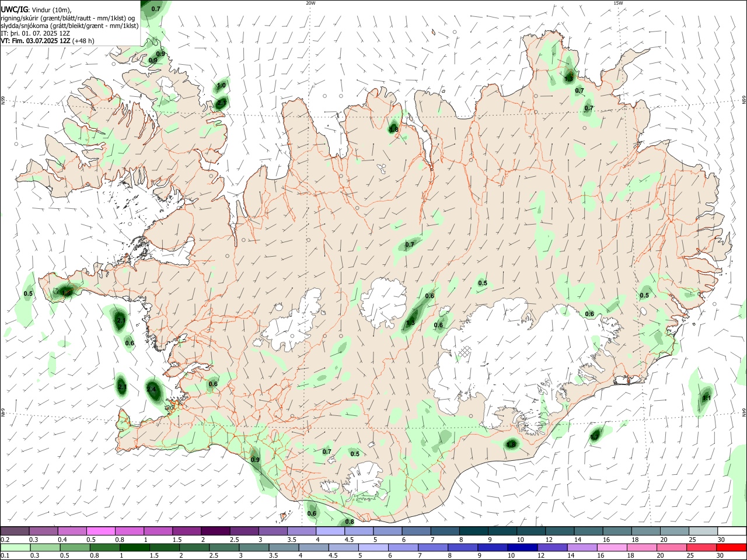Click the '0.4' legend value
The image size is (747, 560).
[x=62, y=540]
